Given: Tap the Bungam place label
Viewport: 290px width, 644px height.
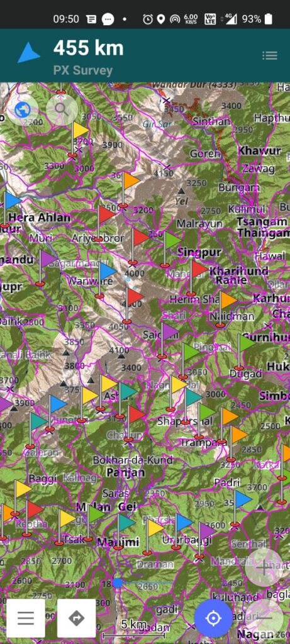Looking at the screenshot, I should pyautogui.click(x=238, y=188).
